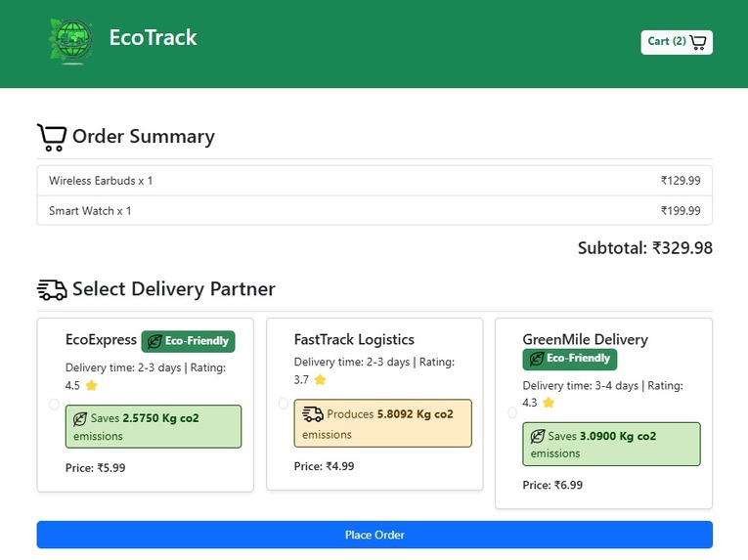748x560 pixels.
Task: Click the cart icon beside Order Summary
Action: tap(52, 138)
